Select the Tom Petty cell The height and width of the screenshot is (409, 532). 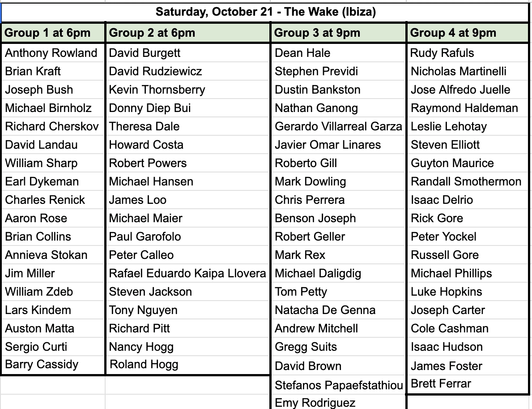click(339, 292)
